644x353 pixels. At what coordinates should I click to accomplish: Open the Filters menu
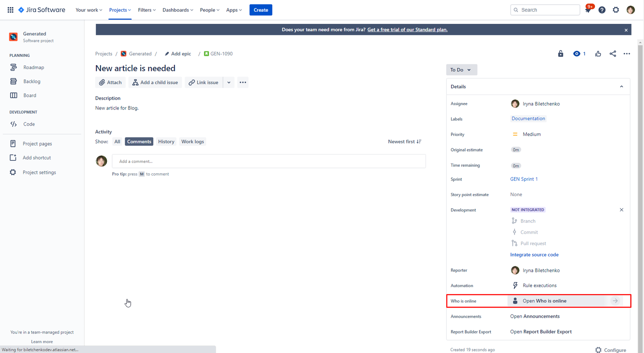[147, 10]
